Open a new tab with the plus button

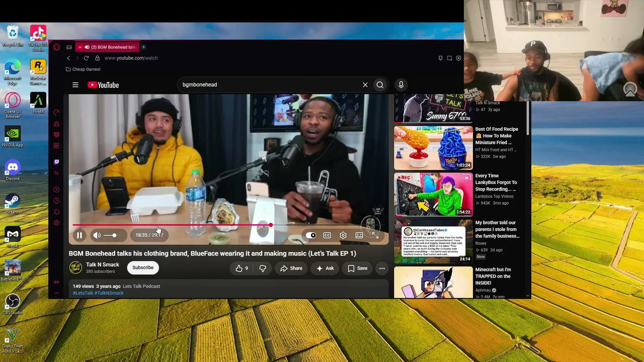click(143, 47)
